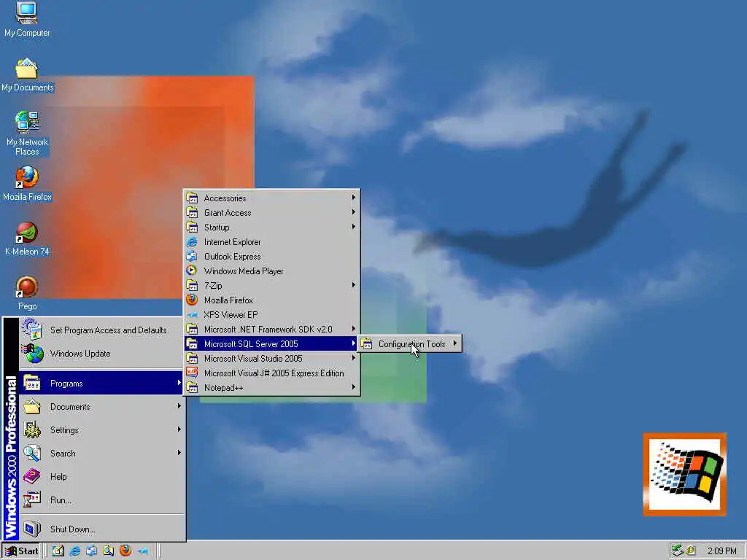Select Programs in the Start menu
Image resolution: width=747 pixels, height=560 pixels.
pyautogui.click(x=102, y=384)
